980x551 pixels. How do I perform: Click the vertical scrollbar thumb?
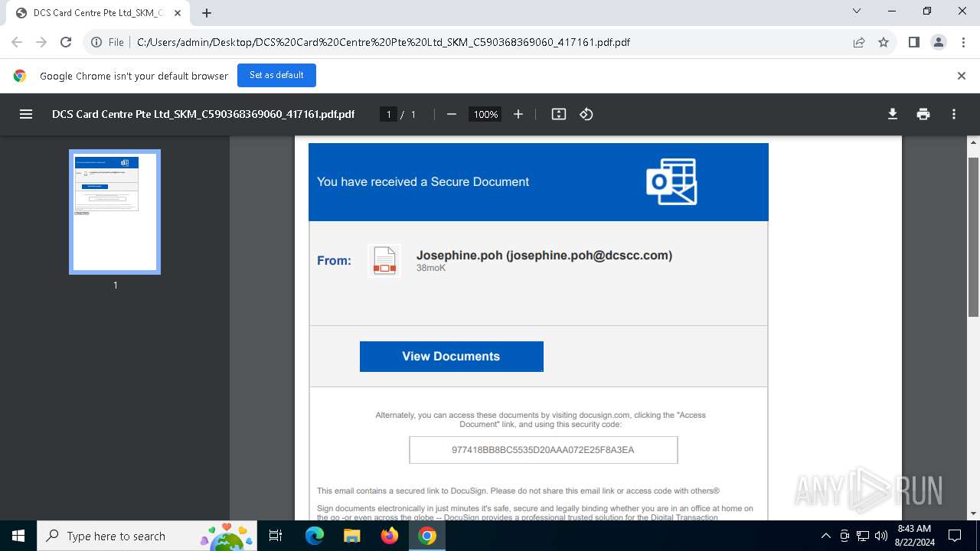pyautogui.click(x=974, y=237)
